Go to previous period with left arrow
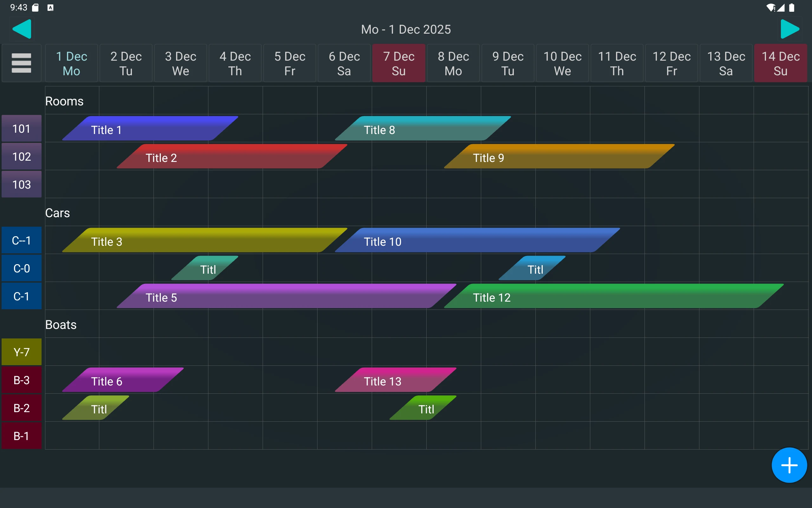812x508 pixels. point(22,29)
